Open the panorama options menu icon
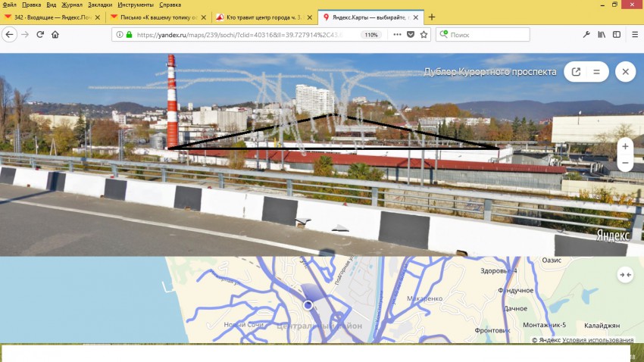The height and width of the screenshot is (362, 644). [596, 72]
